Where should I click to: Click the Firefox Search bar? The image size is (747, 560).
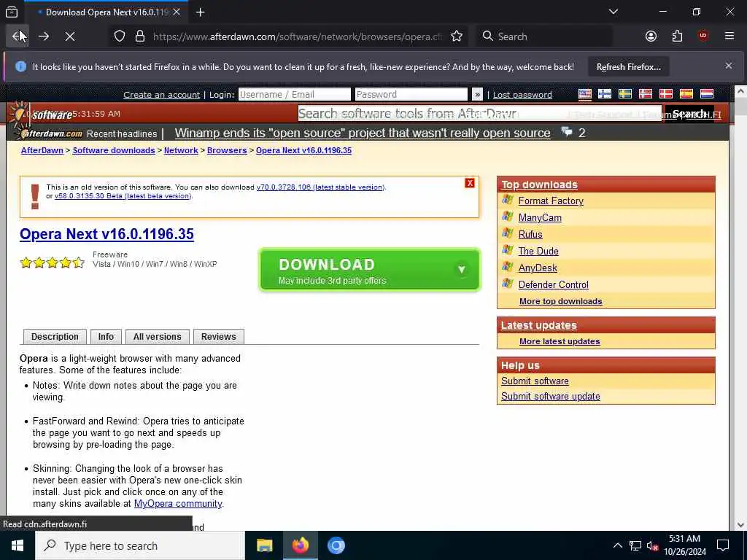click(x=543, y=36)
